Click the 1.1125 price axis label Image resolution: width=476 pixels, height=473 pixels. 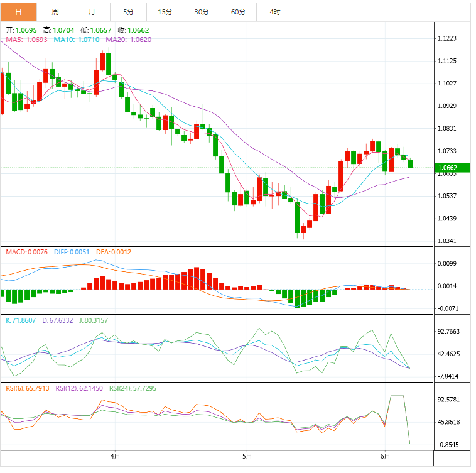pos(447,61)
